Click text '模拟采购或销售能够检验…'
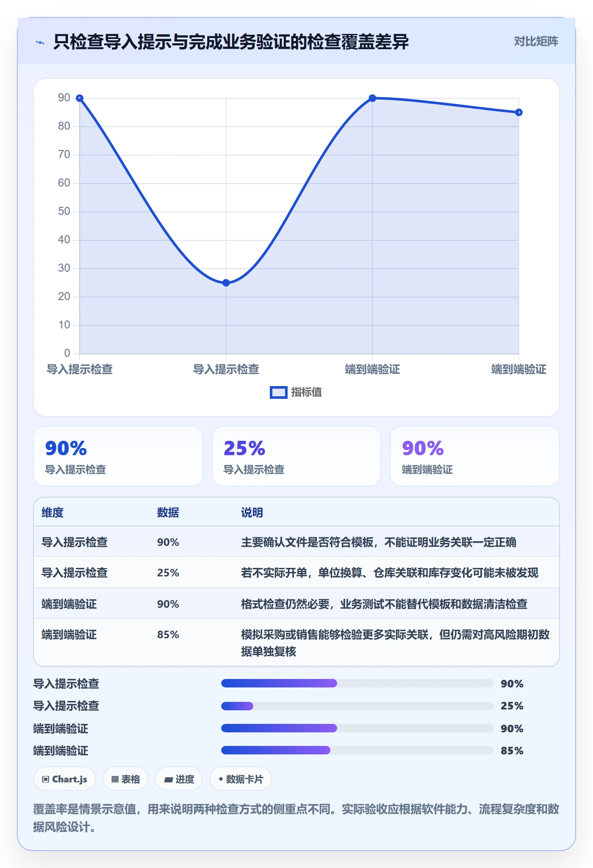This screenshot has height=868, width=593. pyautogui.click(x=395, y=643)
